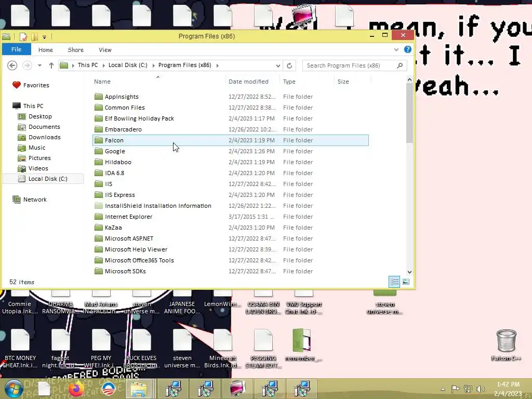
Task: Click the Forward navigation arrow
Action: click(27, 65)
